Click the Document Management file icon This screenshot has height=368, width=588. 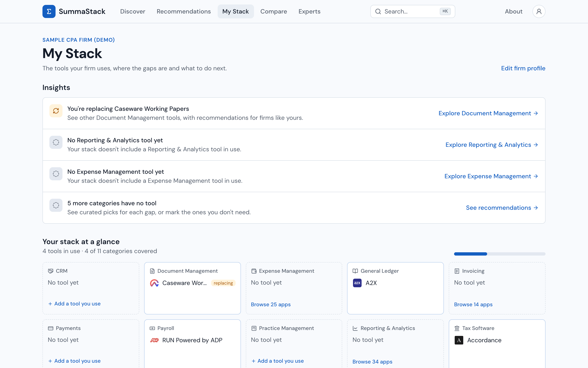[152, 271]
